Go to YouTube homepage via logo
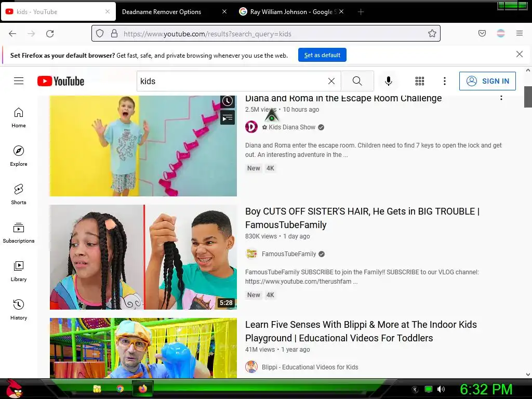The width and height of the screenshot is (532, 399). click(x=61, y=81)
